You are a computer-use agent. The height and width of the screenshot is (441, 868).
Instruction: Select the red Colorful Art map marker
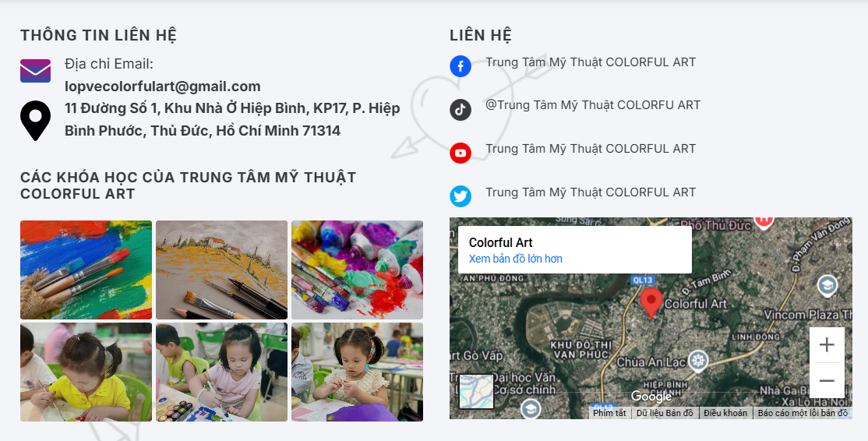coord(651,303)
